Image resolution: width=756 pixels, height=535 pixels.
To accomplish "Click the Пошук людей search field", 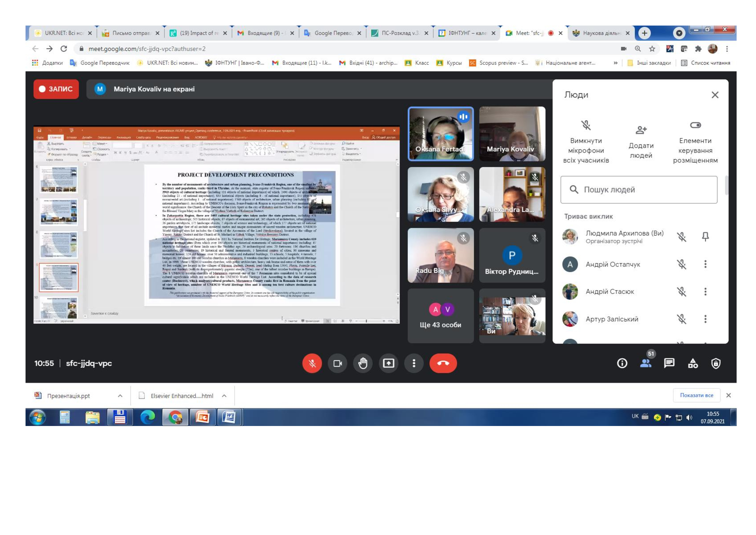I will 639,190.
